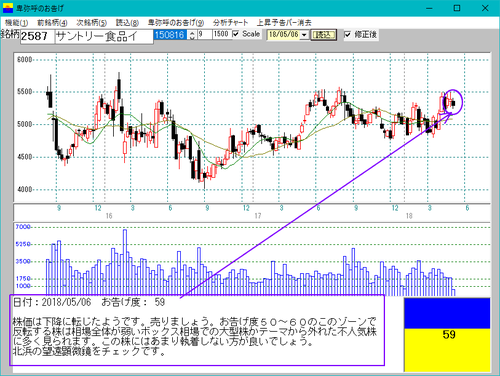Click the 6000 price axis label
Viewport: 500px width, 376px height.
tap(24, 60)
